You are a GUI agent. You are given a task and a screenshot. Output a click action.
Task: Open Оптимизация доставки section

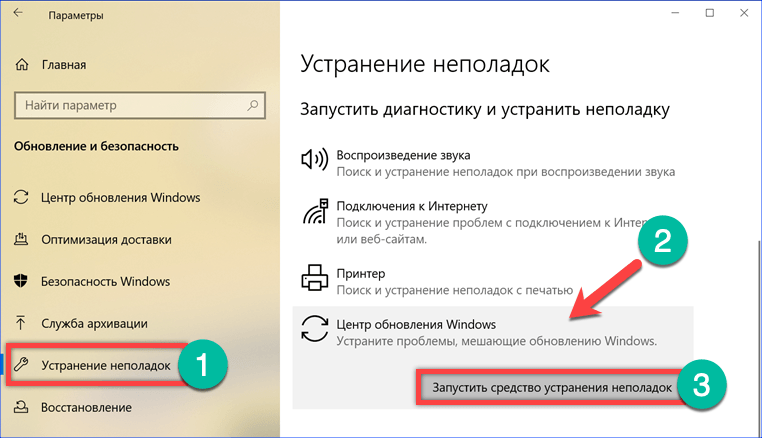coord(106,240)
